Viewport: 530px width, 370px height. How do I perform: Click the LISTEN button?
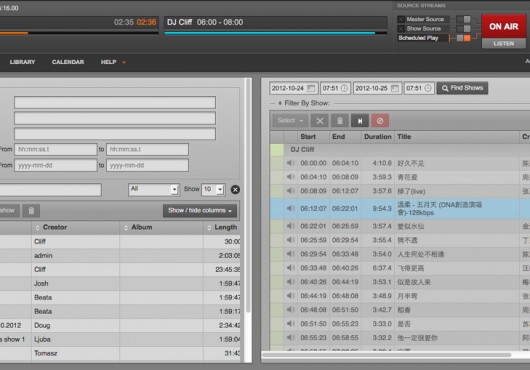point(504,44)
